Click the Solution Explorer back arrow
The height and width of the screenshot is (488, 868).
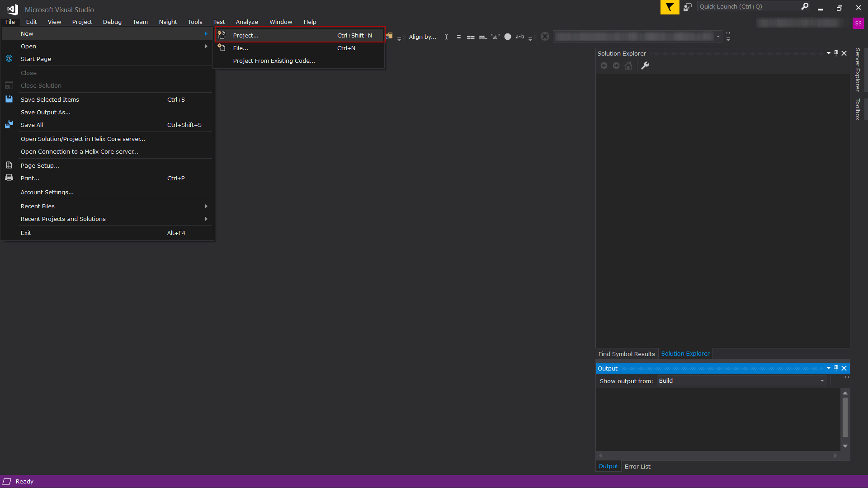pyautogui.click(x=604, y=66)
